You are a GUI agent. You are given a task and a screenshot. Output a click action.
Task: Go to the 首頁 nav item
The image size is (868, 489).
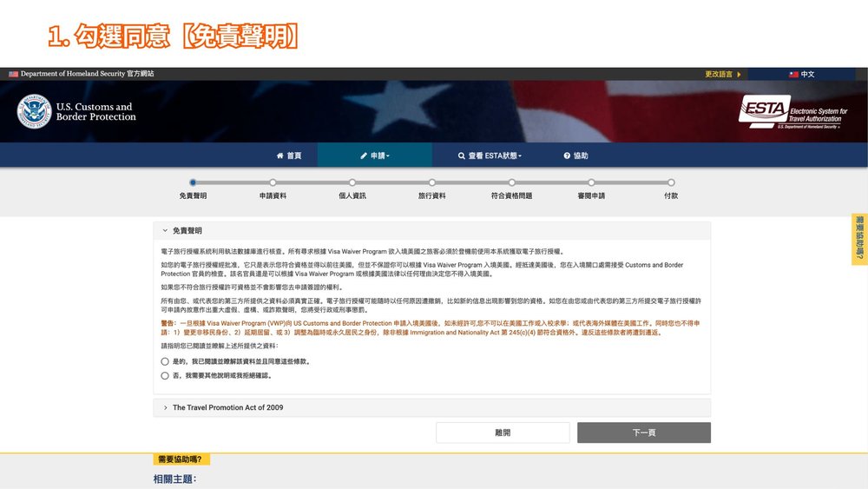pos(289,155)
